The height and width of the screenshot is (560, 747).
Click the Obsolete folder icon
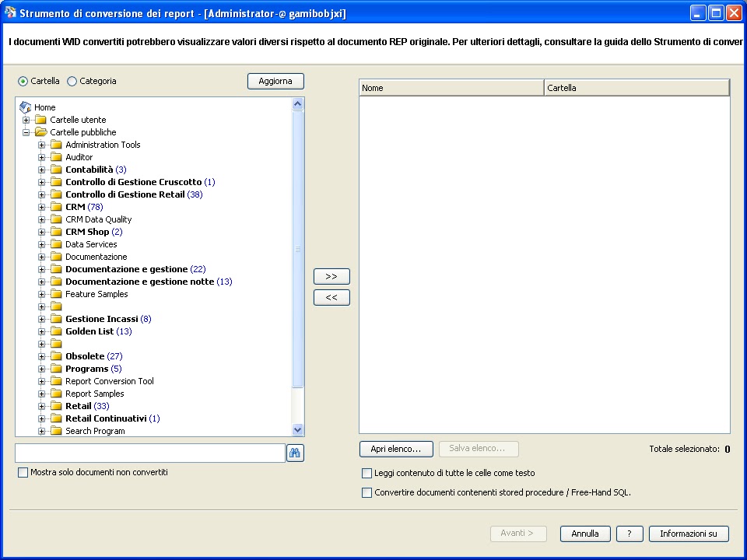[x=55, y=355]
